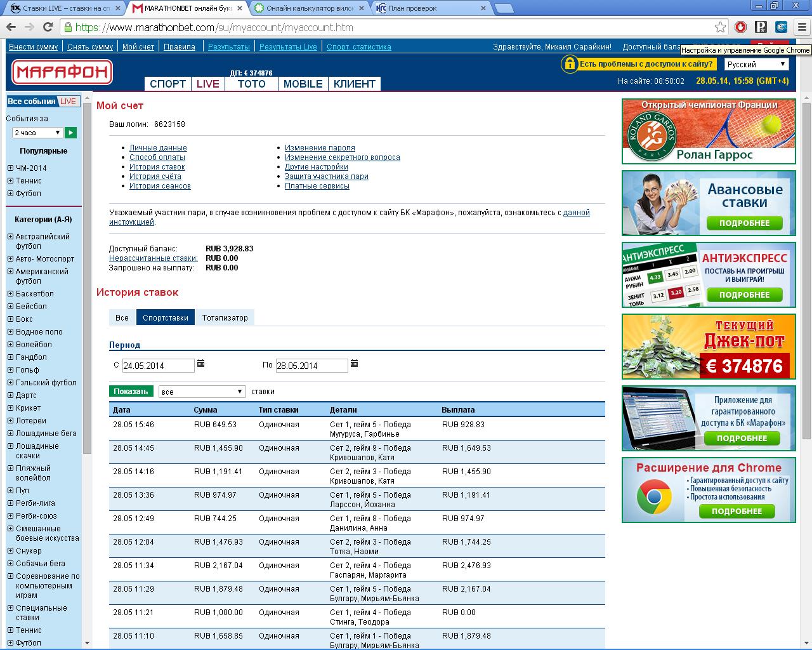Click the start date field '24.05.2014'
Image resolution: width=812 pixels, height=650 pixels.
(159, 366)
